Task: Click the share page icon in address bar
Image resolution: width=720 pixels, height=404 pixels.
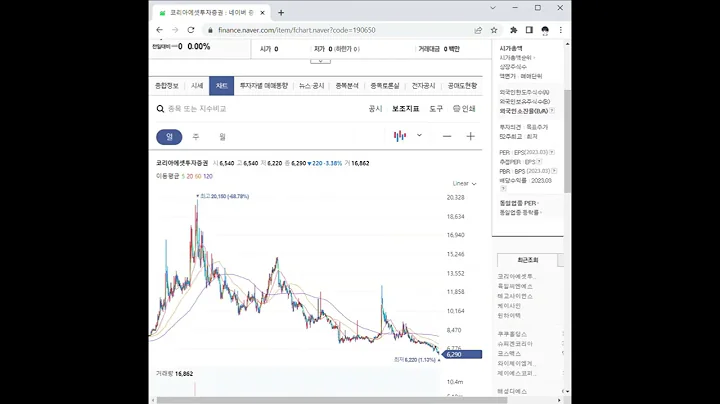Action: point(478,30)
